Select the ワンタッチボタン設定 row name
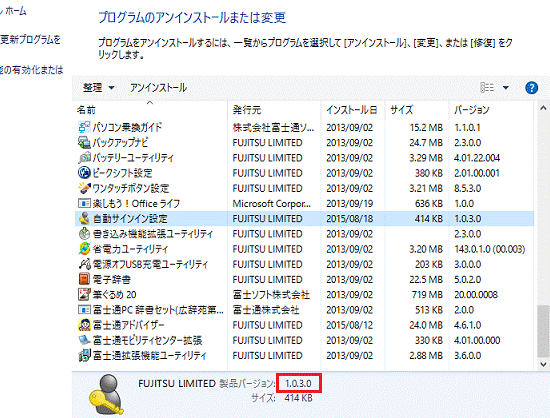 [131, 188]
